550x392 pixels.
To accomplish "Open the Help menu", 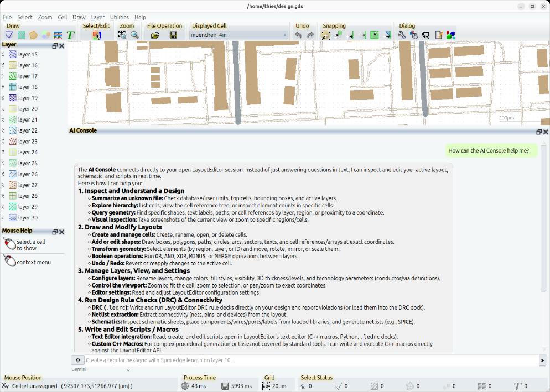I will coord(140,17).
